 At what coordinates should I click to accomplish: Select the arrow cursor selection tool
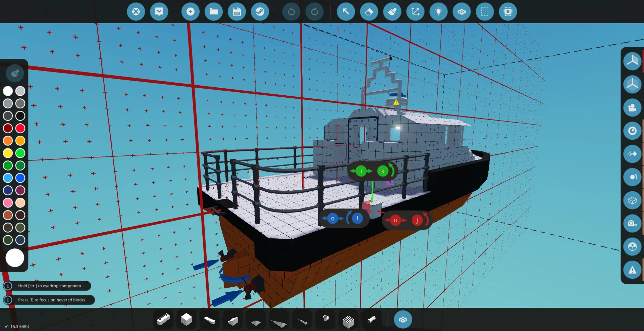point(346,12)
